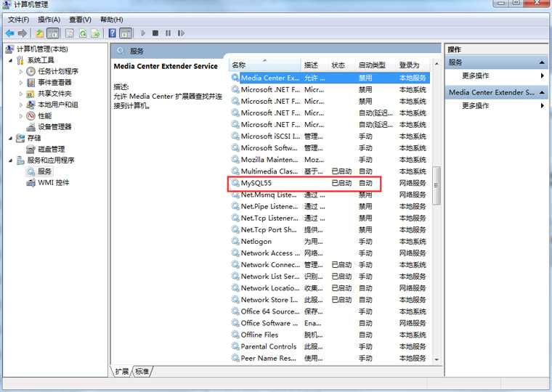The height and width of the screenshot is (392, 552).
Task: Click the Refresh toolbar icon
Action: (83, 33)
